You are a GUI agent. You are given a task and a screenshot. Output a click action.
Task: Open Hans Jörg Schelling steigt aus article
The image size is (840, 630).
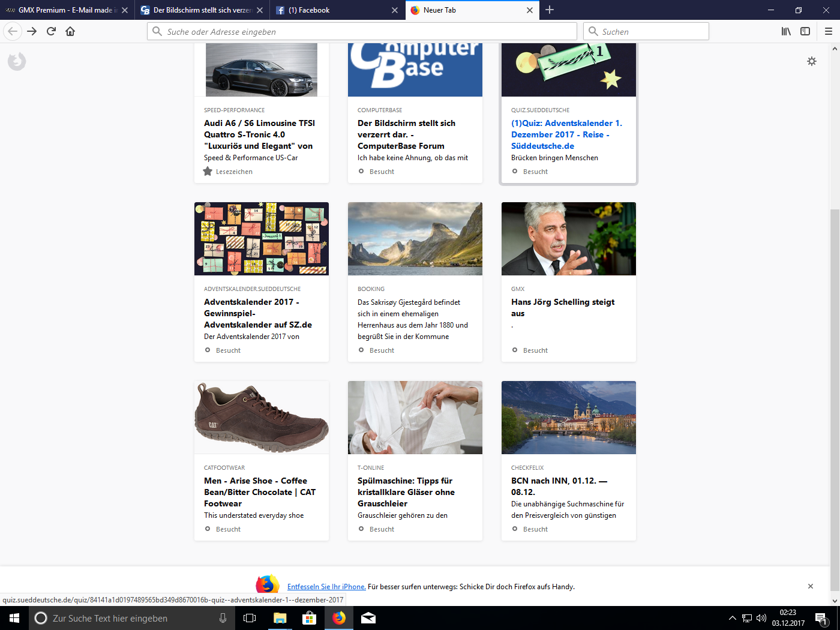tap(563, 307)
